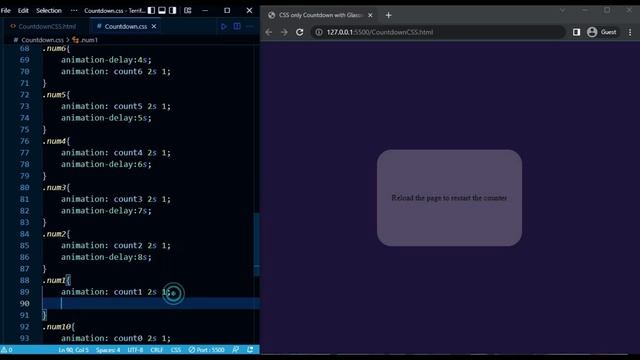The width and height of the screenshot is (640, 360).
Task: Click the editor vertical scrollbar thumb
Action: [257, 244]
